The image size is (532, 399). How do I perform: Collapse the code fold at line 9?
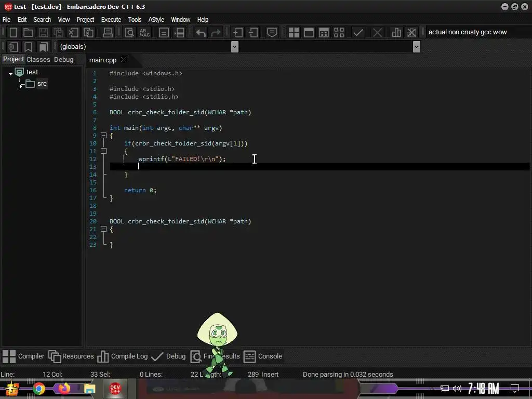pyautogui.click(x=104, y=136)
